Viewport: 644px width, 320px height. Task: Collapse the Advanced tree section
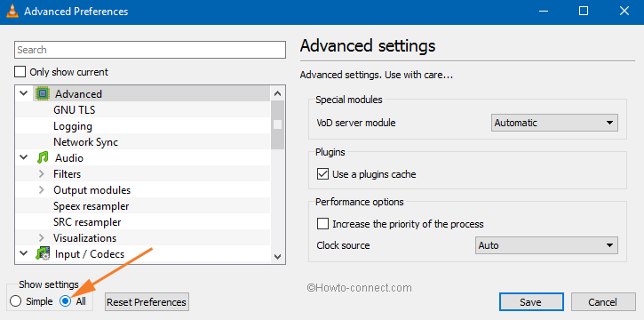click(x=24, y=93)
